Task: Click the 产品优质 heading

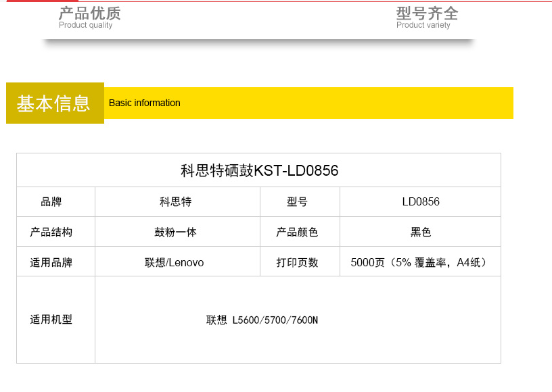Action: pos(89,14)
